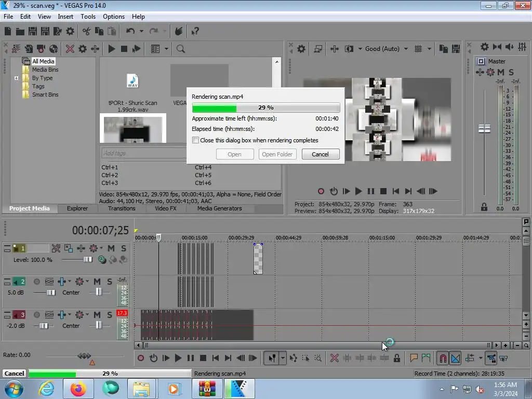The width and height of the screenshot is (532, 399).
Task: Click Cancel button in the status bar
Action: (x=14, y=373)
